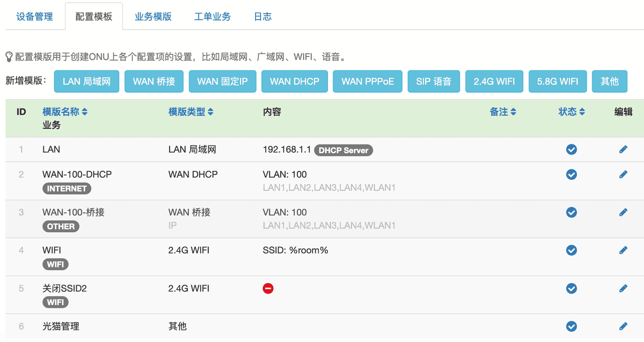Viewport: 644px width, 342px height.
Task: Create a new 5.8G WIFI template
Action: [x=557, y=82]
